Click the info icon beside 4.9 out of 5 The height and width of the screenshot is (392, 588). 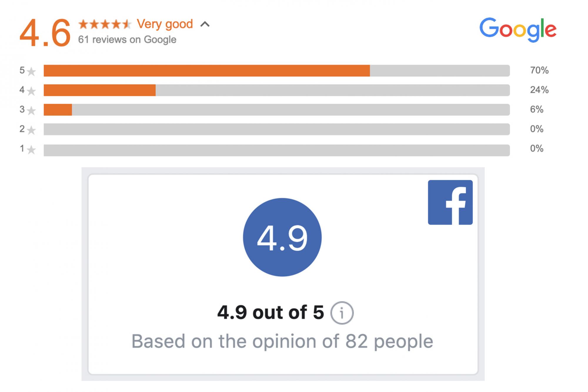[x=342, y=313]
